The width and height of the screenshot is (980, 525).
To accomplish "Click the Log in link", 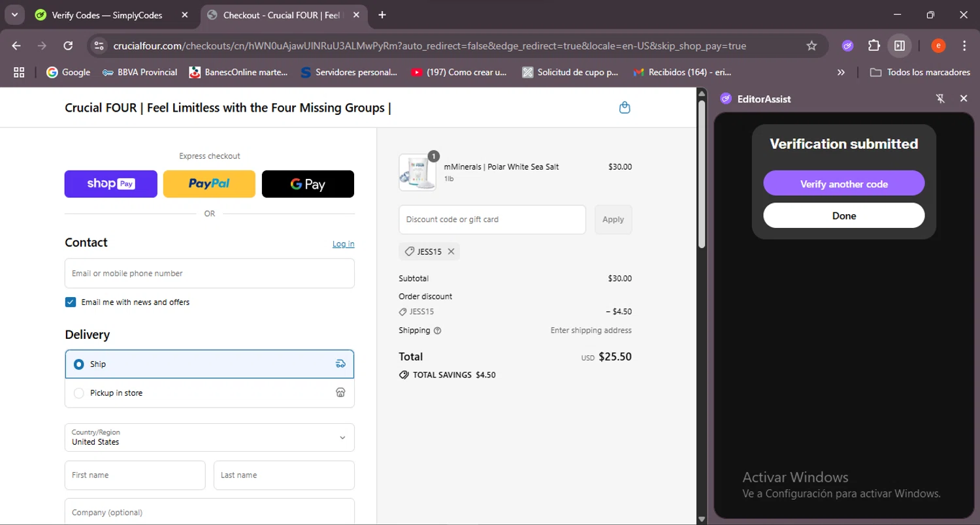I will (x=343, y=244).
